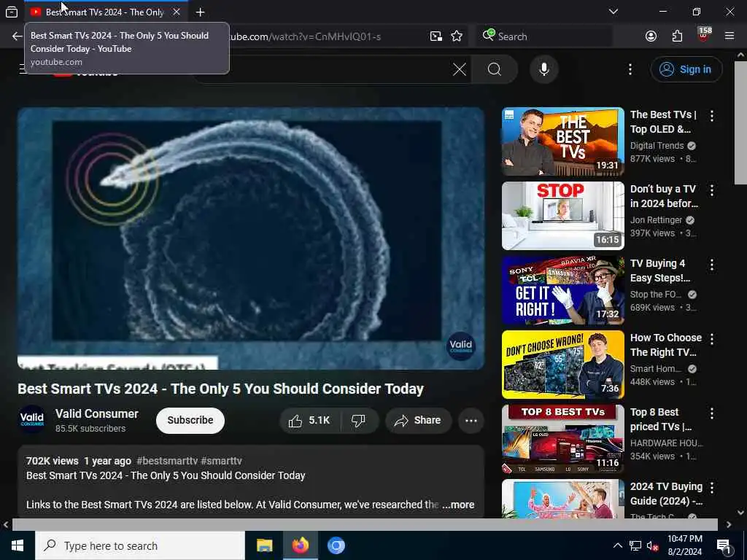Open Firefox application hamburger menu

(729, 36)
